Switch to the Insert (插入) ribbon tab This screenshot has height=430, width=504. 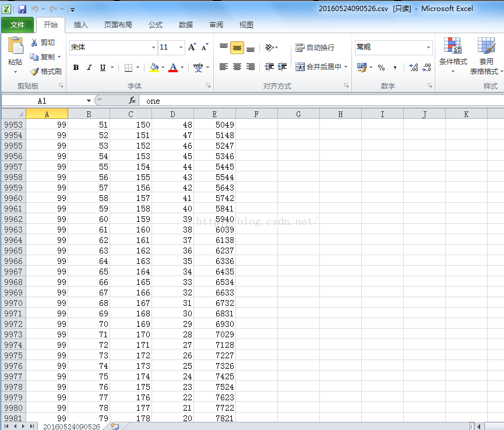80,25
